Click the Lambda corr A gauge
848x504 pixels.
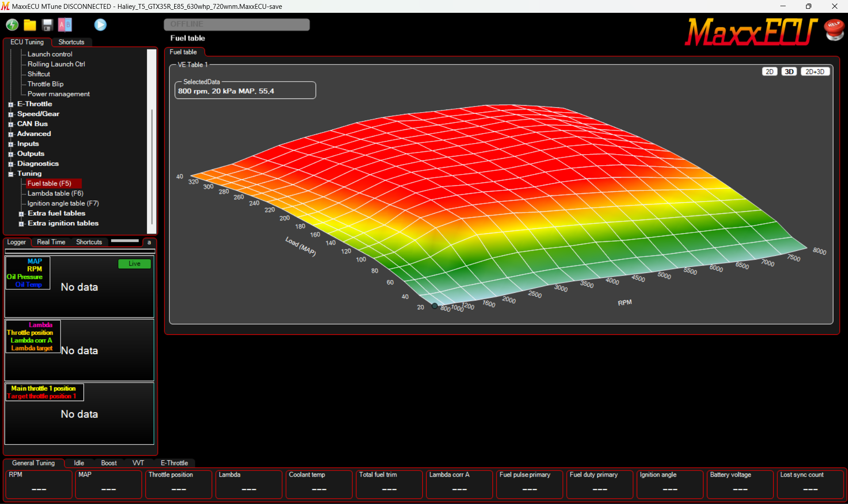coord(460,484)
